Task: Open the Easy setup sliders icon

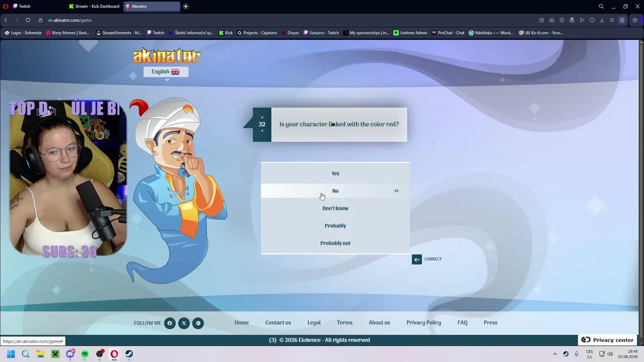Action: (x=612, y=20)
